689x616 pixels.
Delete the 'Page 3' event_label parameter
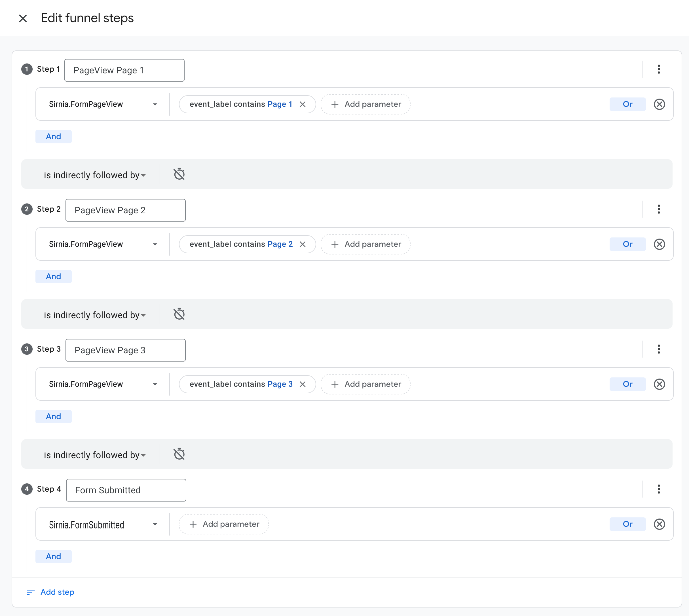pos(303,384)
